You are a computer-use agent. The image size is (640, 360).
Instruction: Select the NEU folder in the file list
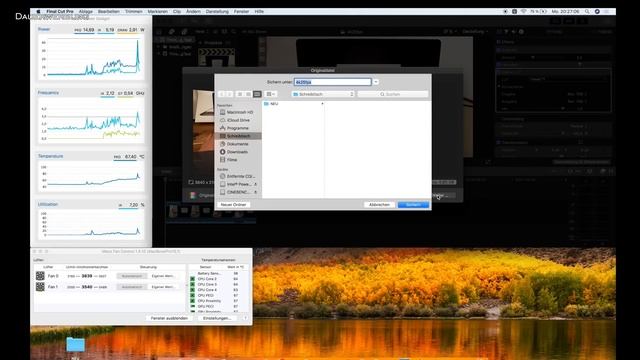(293, 104)
